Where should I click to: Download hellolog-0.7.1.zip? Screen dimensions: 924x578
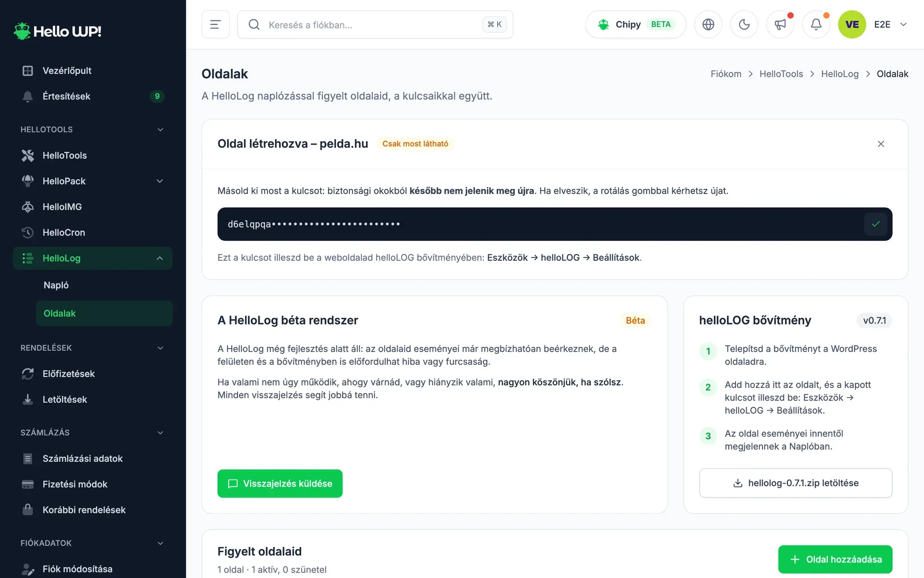pyautogui.click(x=796, y=483)
